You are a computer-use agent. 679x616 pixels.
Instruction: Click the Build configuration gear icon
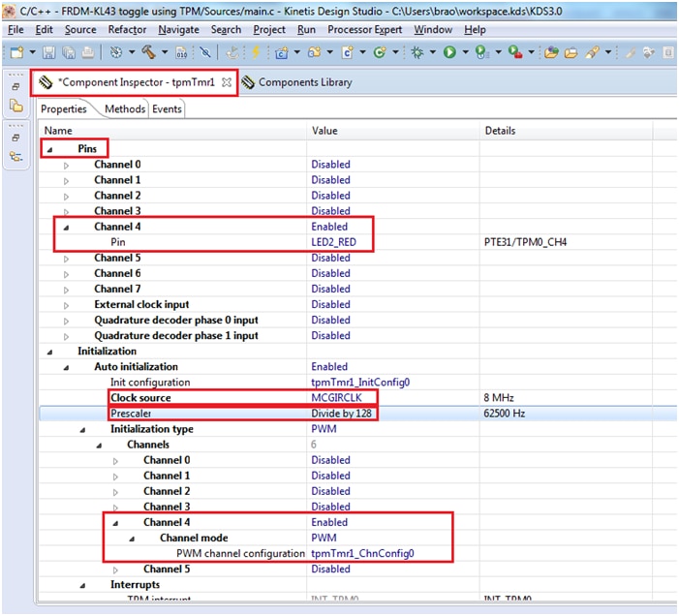[115, 52]
